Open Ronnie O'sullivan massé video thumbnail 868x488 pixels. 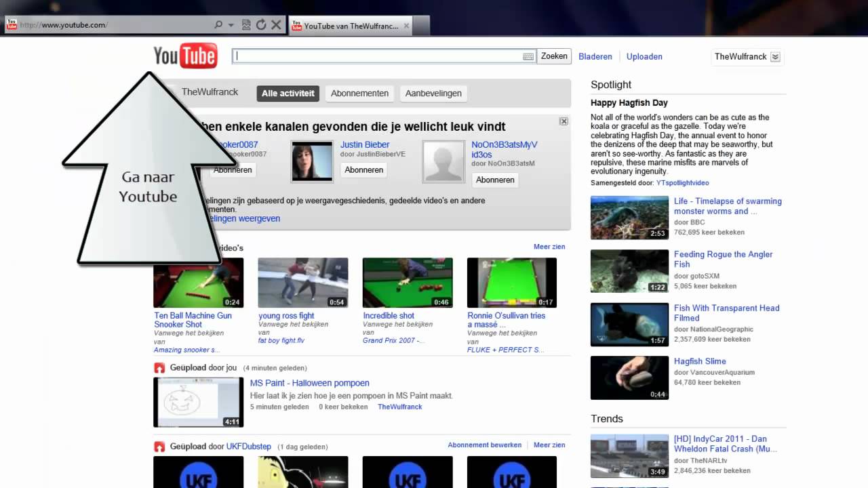coord(512,283)
